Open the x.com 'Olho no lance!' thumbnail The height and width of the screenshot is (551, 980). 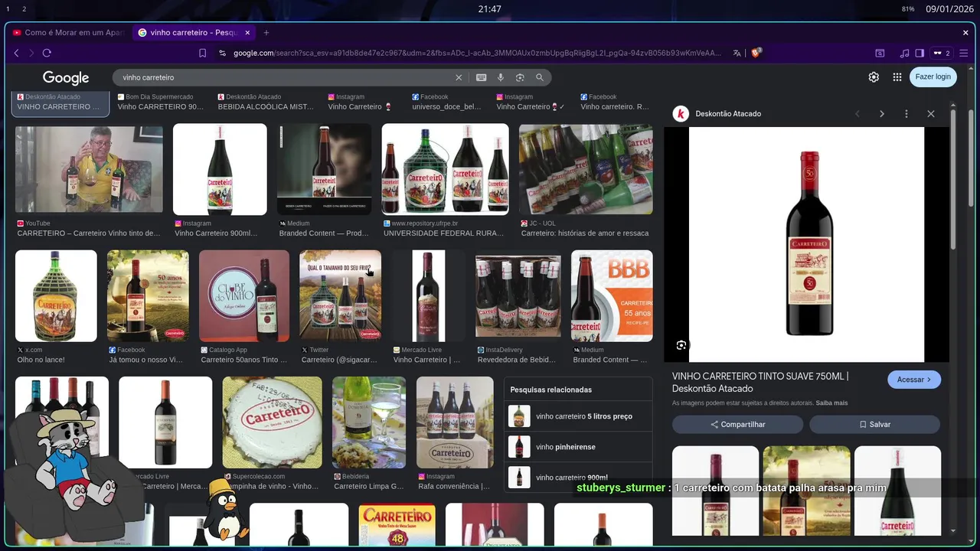point(56,295)
